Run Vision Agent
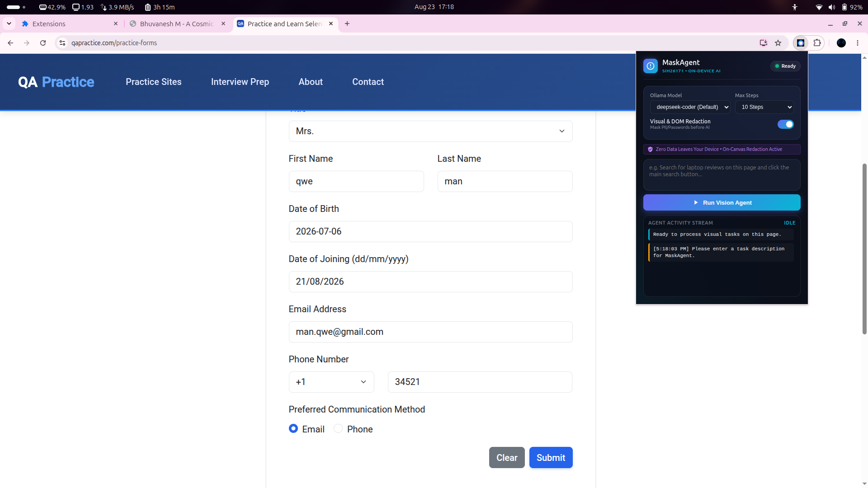 [722, 202]
